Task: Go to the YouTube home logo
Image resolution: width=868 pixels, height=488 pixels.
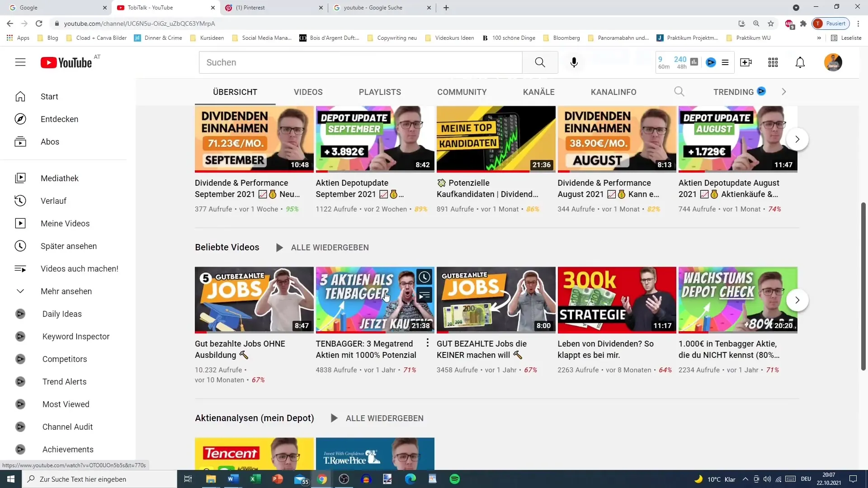Action: (66, 62)
